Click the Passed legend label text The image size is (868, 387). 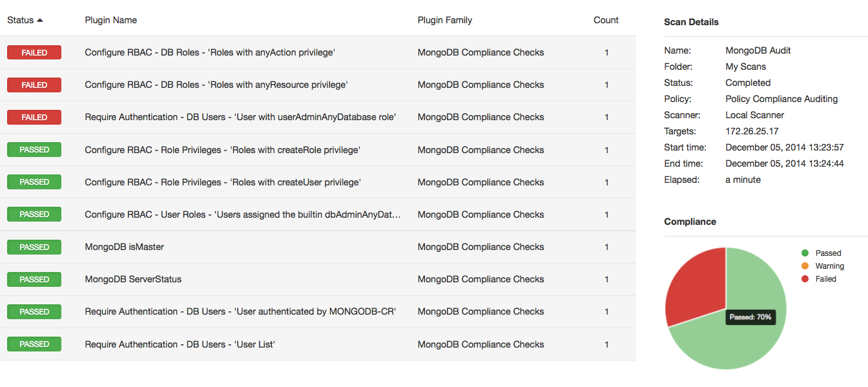(x=828, y=253)
